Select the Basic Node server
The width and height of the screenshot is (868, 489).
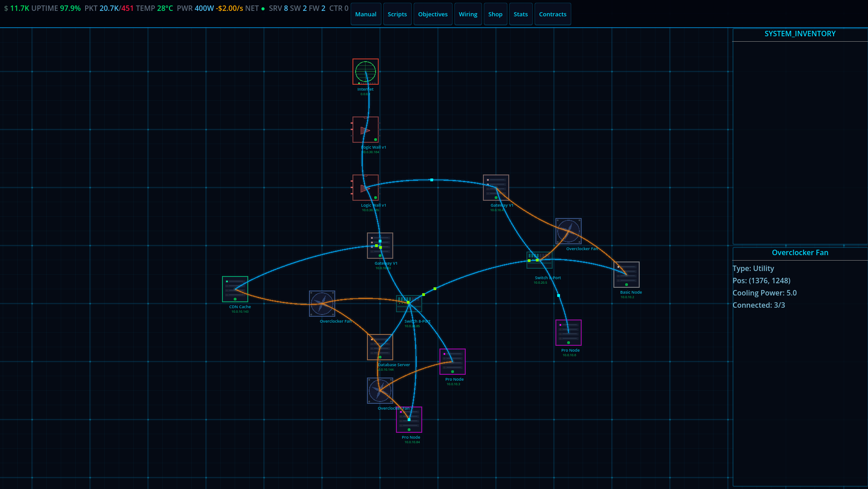coord(627,275)
